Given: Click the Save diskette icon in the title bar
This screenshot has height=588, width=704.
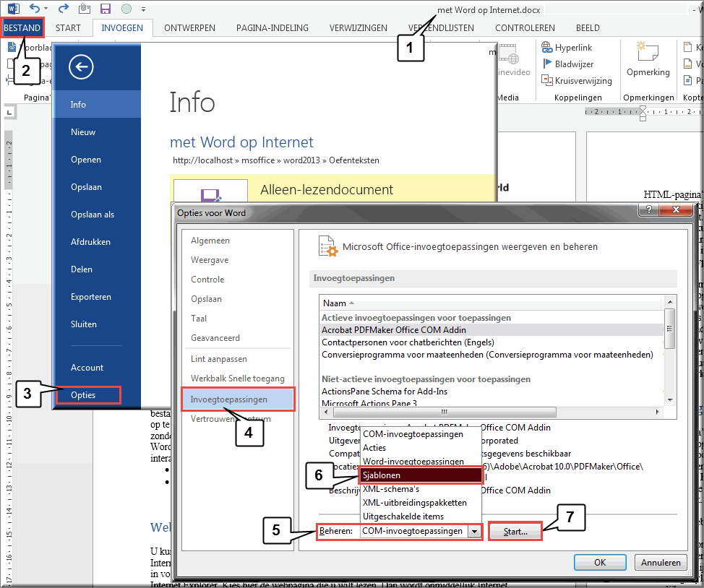Looking at the screenshot, I should 106,9.
